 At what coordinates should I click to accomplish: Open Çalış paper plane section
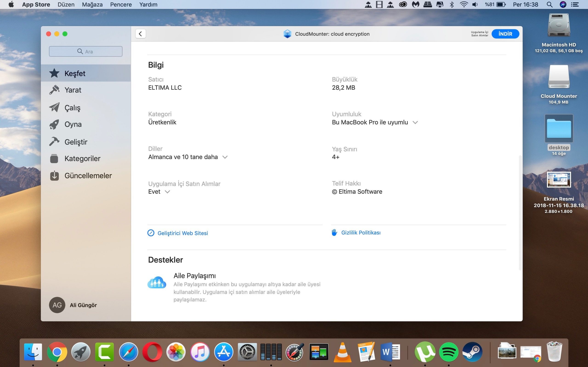(72, 108)
